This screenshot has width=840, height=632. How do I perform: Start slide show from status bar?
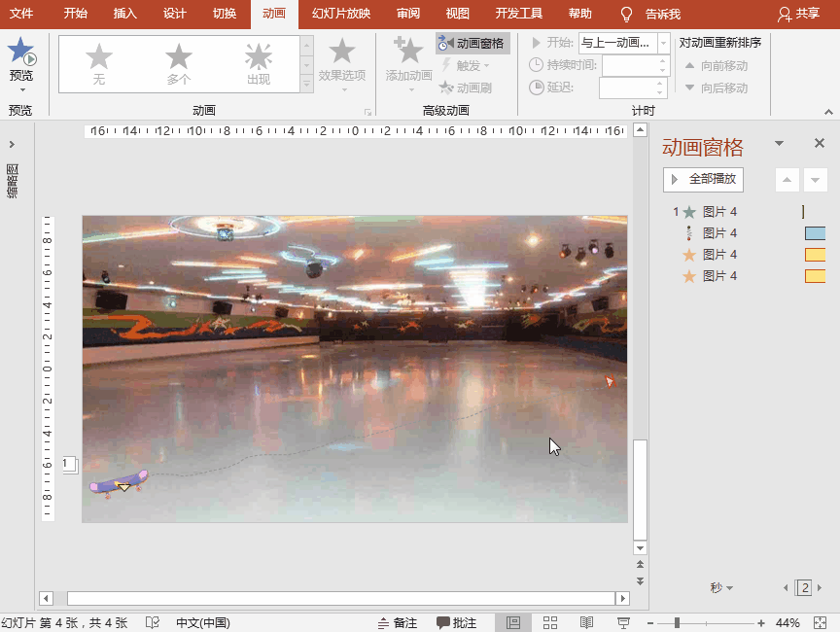tap(623, 622)
